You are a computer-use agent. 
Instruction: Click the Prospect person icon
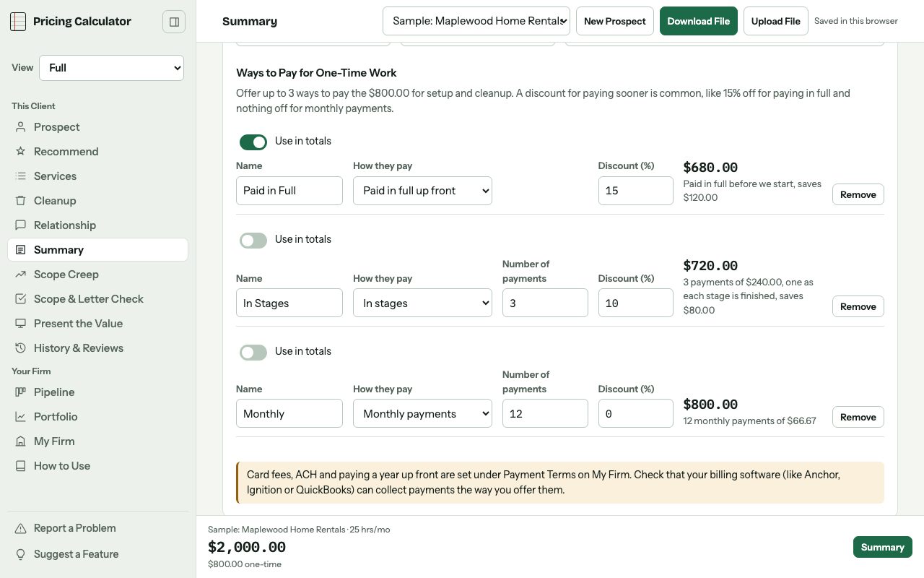coord(20,127)
